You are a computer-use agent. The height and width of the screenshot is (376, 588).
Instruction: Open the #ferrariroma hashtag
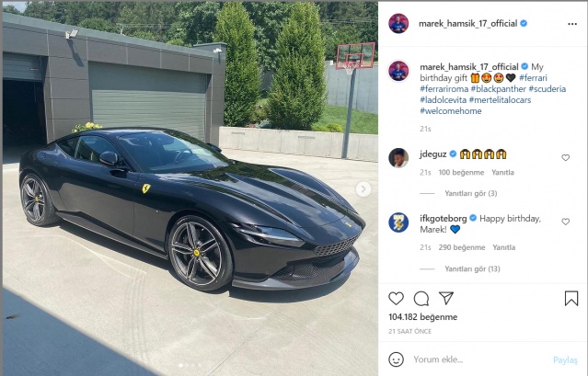click(444, 89)
